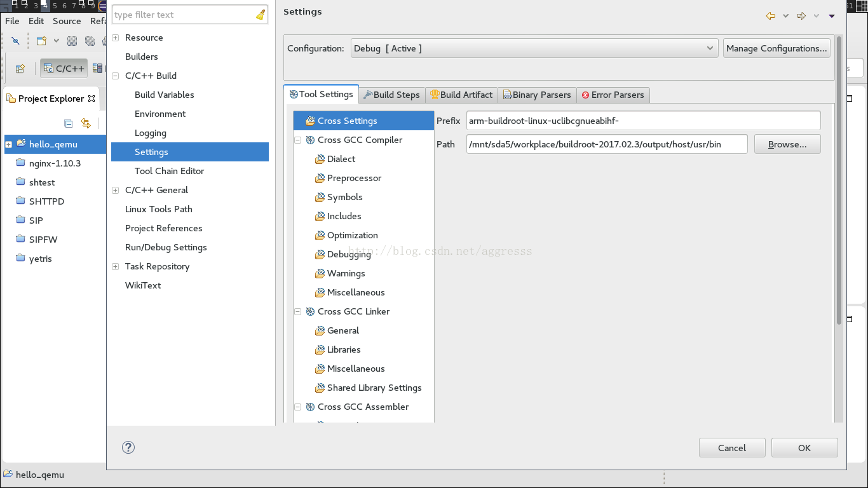
Task: Switch to the Binary Parsers tab
Action: pyautogui.click(x=537, y=95)
